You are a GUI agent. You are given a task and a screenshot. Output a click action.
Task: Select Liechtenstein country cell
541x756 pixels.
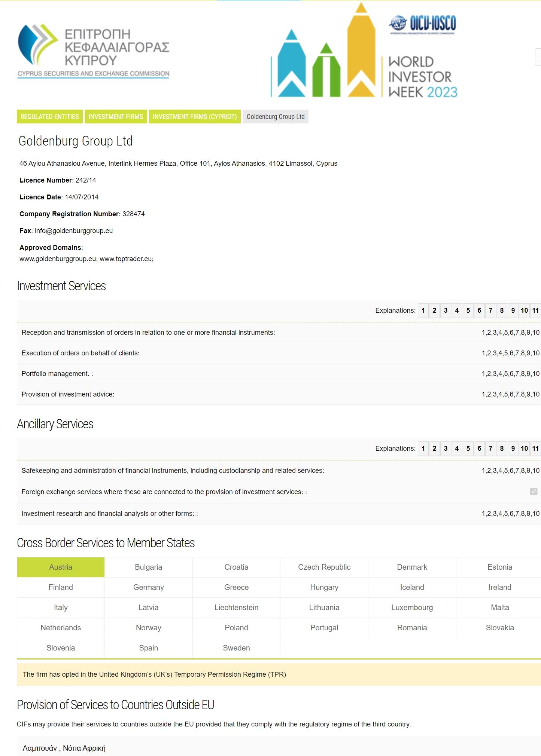pos(236,607)
